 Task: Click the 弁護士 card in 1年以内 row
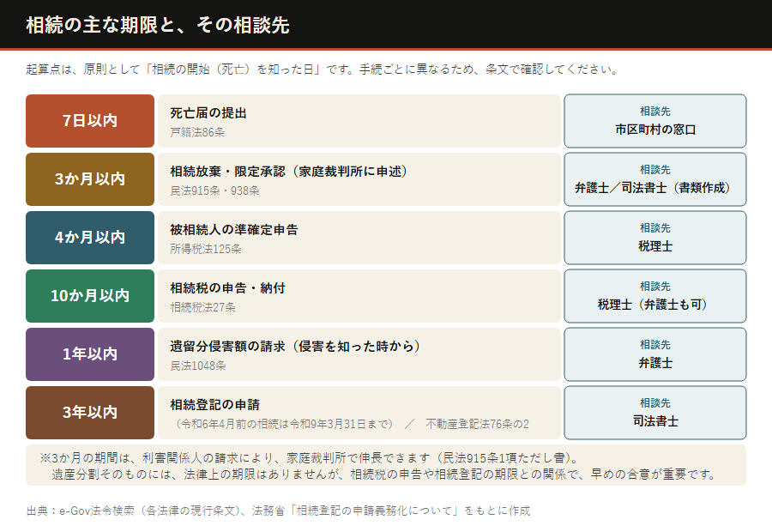click(655, 354)
